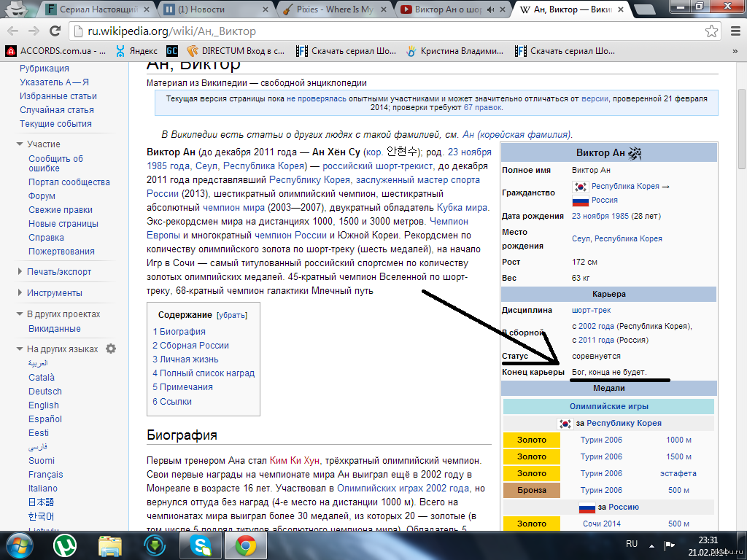Open uTorrent from the taskbar

[x=65, y=545]
